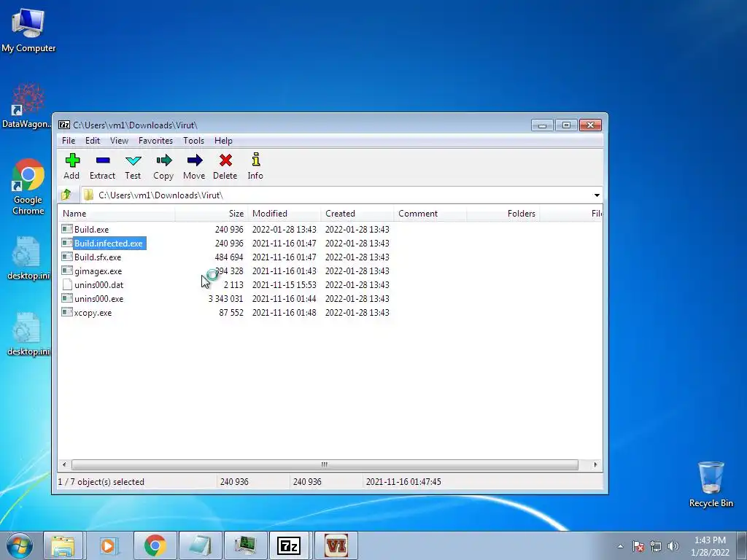Screen dimensions: 747x560
Task: Click the taskbar clock showing 1:43 PM
Action: pyautogui.click(x=710, y=546)
